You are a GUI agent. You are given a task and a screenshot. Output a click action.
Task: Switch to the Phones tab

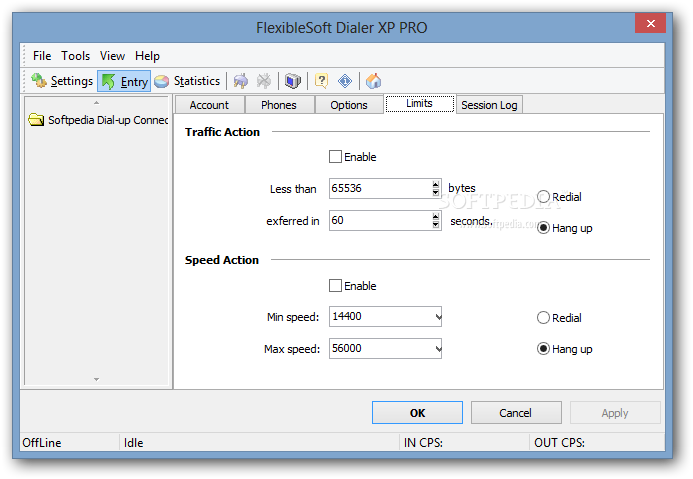point(279,105)
